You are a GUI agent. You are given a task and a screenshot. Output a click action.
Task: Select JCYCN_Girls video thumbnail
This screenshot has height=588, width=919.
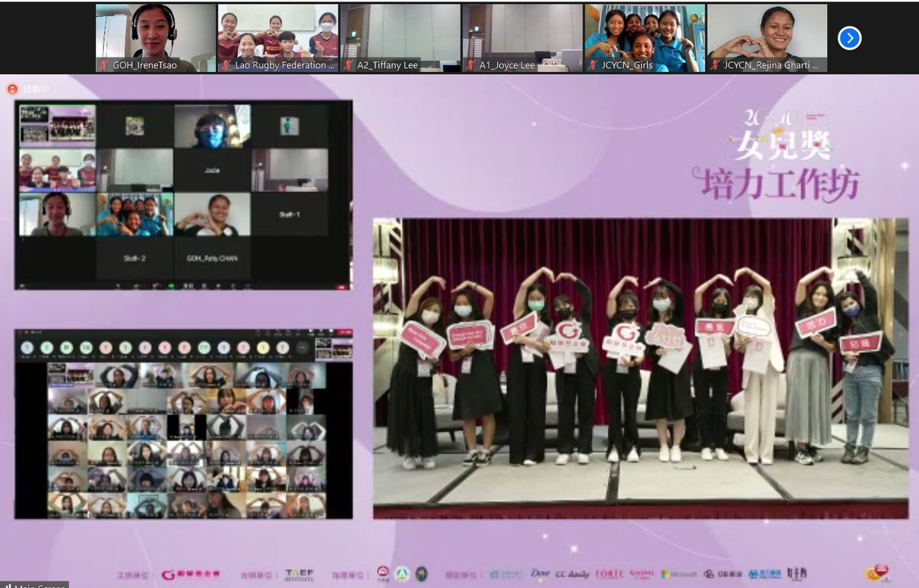[x=645, y=38]
